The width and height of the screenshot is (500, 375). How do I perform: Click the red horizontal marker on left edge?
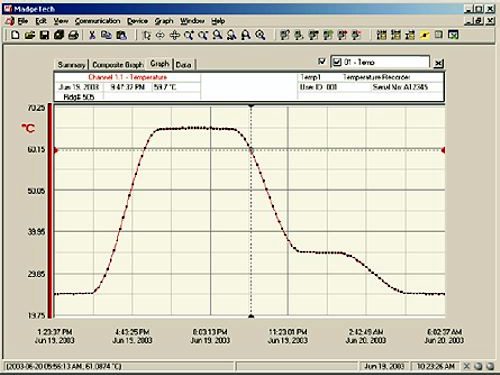[x=56, y=150]
